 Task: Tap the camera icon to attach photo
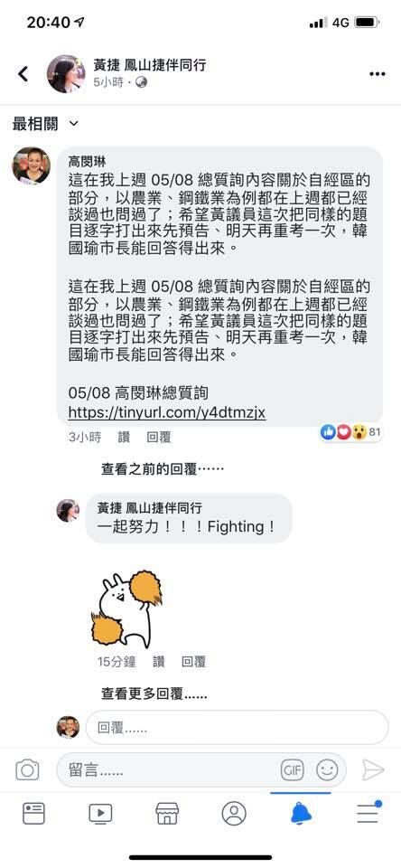27,770
